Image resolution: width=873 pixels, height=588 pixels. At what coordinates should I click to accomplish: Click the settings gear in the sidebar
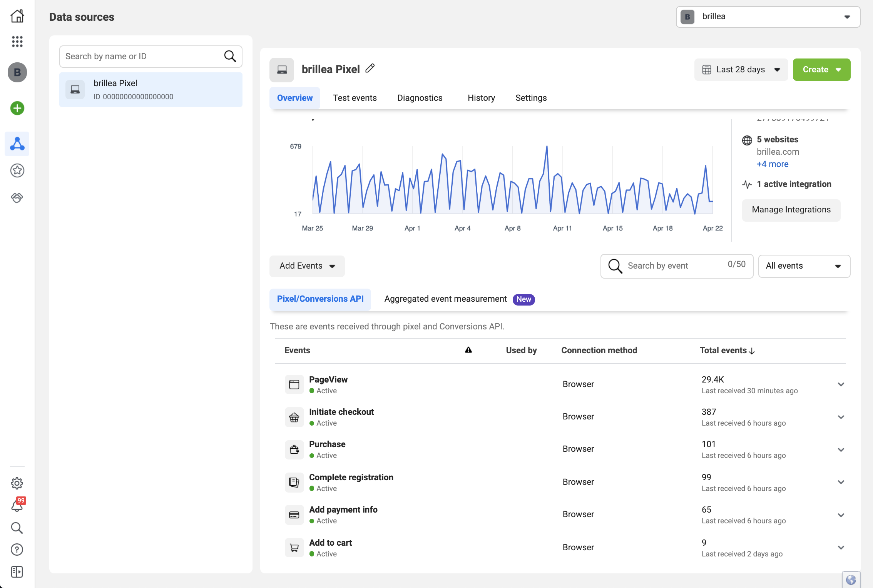point(17,483)
